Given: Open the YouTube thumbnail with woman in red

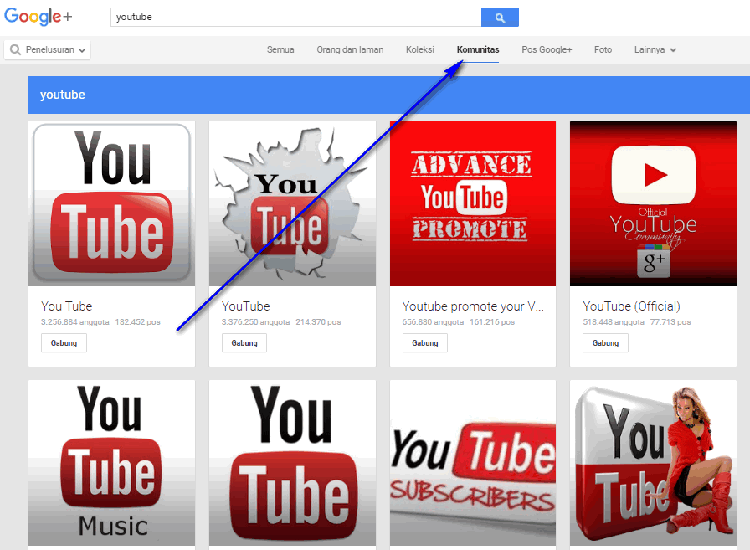Looking at the screenshot, I should (653, 462).
